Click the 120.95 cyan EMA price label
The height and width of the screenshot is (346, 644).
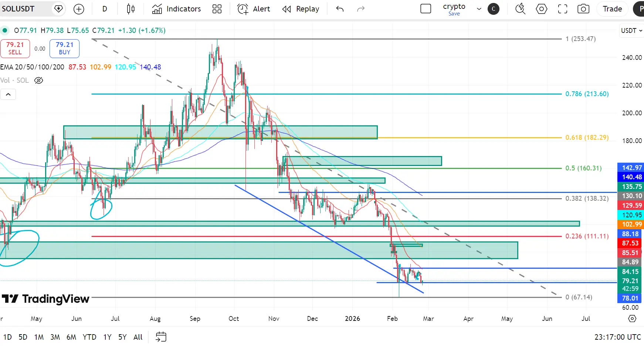631,215
